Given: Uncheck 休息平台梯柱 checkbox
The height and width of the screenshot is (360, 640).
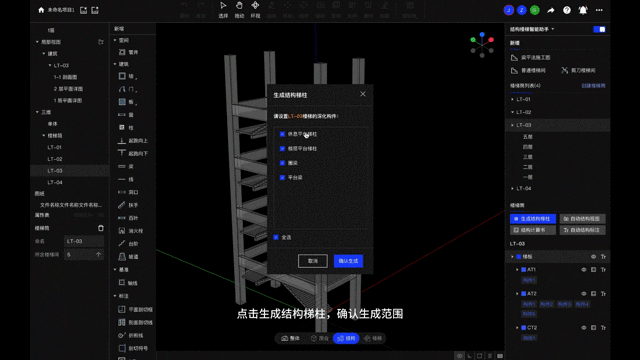Looking at the screenshot, I should click(x=282, y=134).
